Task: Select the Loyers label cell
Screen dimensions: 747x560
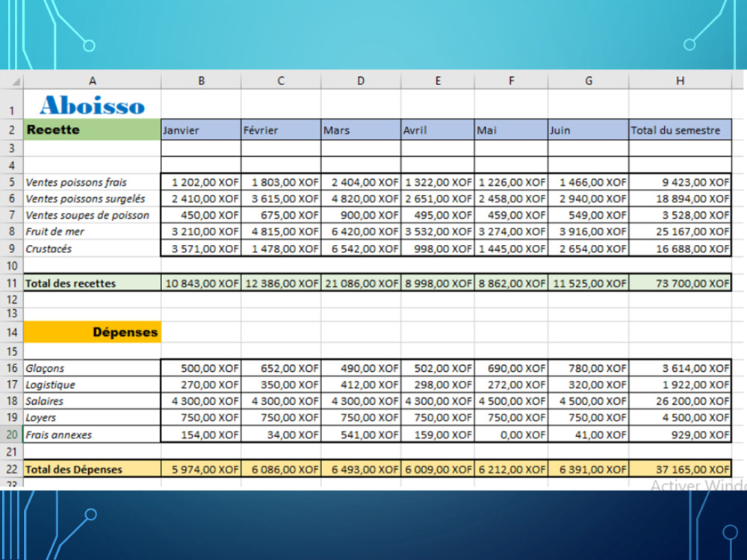Action: pyautogui.click(x=93, y=417)
